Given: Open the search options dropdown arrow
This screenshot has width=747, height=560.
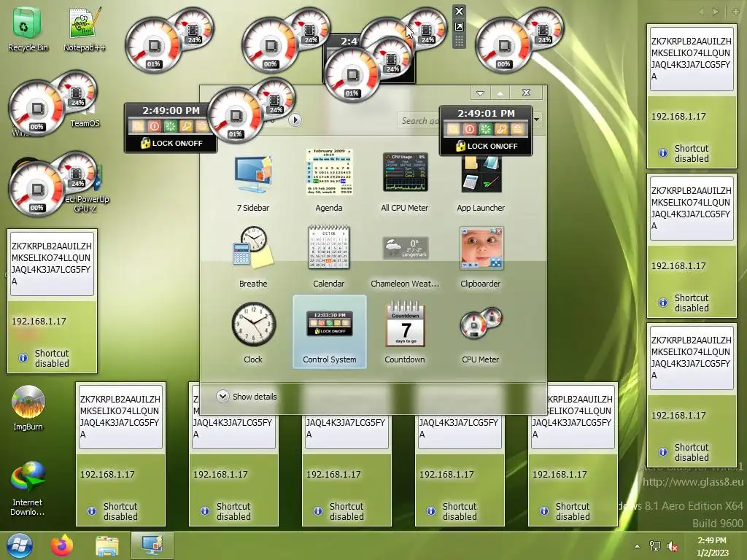Looking at the screenshot, I should tap(537, 120).
